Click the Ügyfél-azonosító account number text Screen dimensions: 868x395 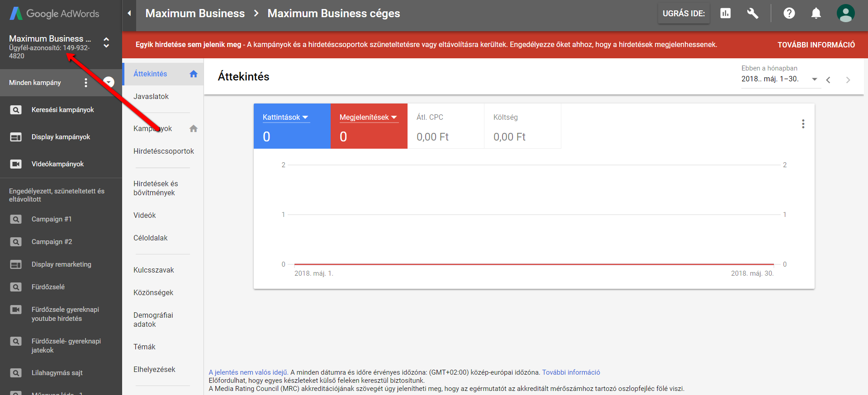pyautogui.click(x=49, y=52)
